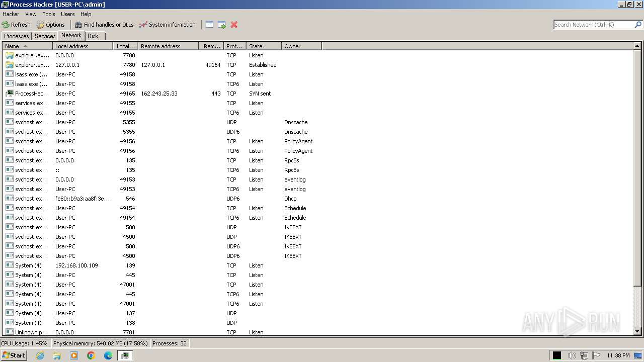The width and height of the screenshot is (644, 362).
Task: Select lsass.exe TCP6 row icon
Action: 10,84
